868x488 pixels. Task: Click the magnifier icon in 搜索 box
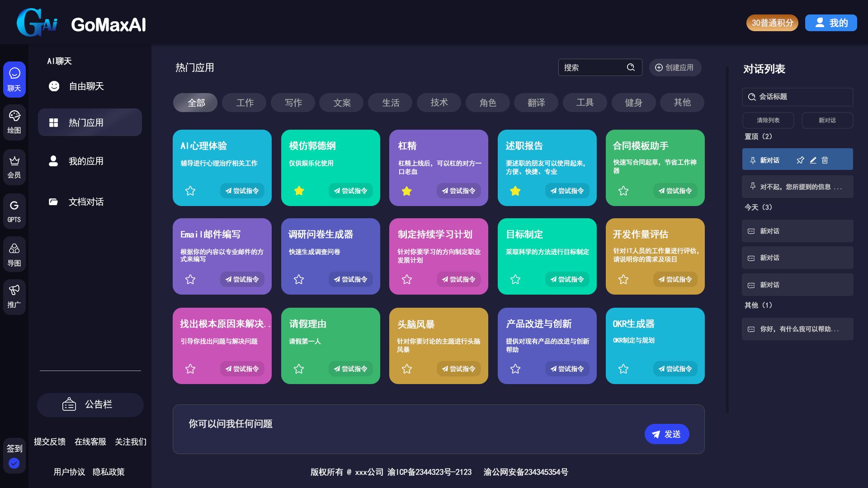click(x=631, y=67)
